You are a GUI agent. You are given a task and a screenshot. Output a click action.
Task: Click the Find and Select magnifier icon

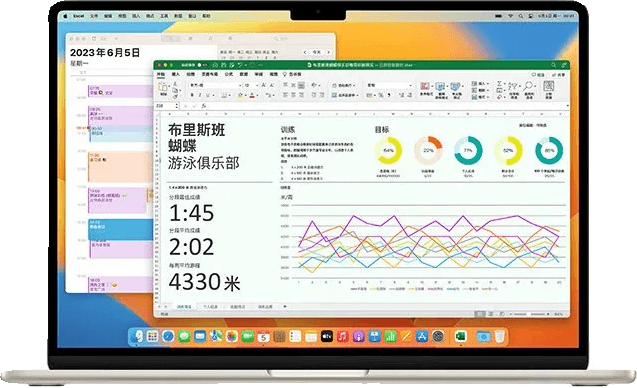coord(528,86)
